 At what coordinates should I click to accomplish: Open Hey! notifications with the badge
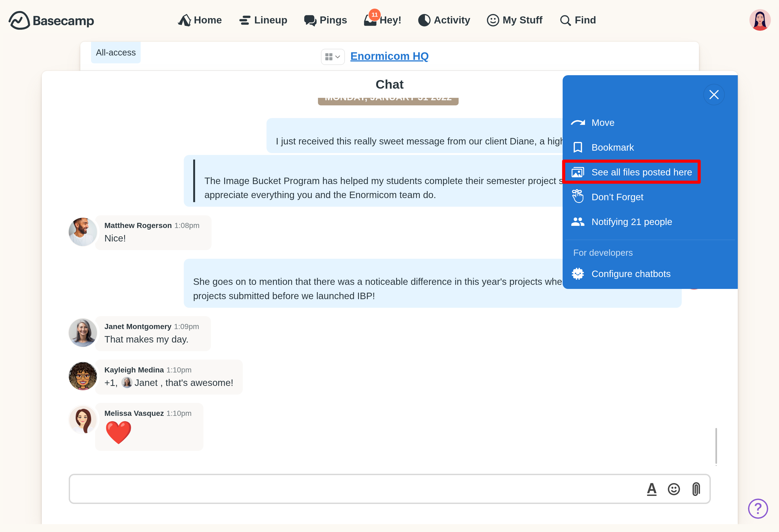pos(382,20)
